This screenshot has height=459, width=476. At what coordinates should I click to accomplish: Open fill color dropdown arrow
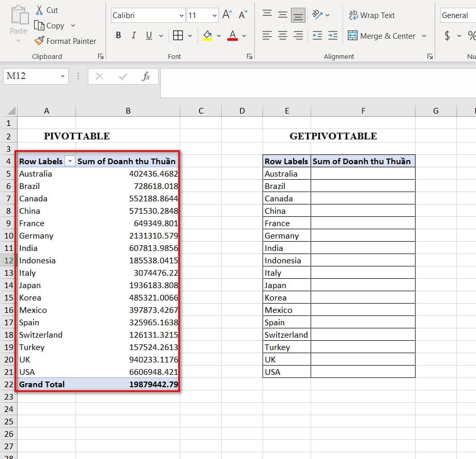coord(219,36)
